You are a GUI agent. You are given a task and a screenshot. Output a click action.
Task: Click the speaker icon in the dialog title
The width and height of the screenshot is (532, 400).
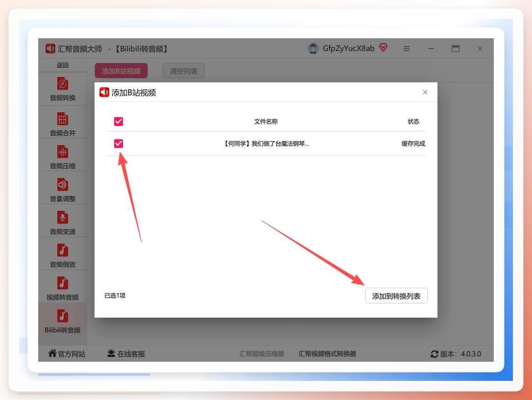point(104,92)
